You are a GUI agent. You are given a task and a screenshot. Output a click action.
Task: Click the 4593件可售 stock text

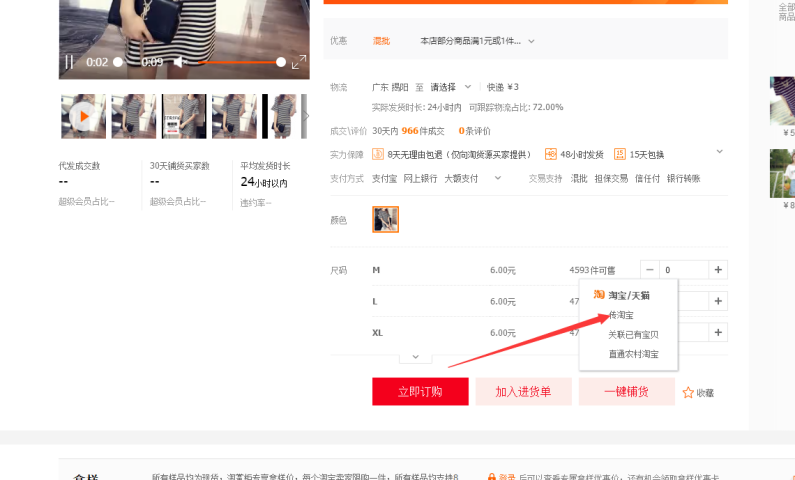point(592,270)
